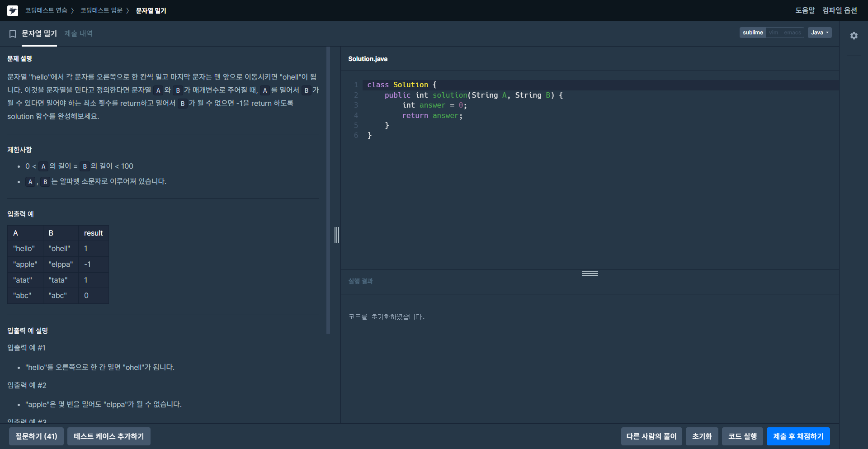Open 도움말 menu
This screenshot has height=449, width=868.
[x=805, y=10]
